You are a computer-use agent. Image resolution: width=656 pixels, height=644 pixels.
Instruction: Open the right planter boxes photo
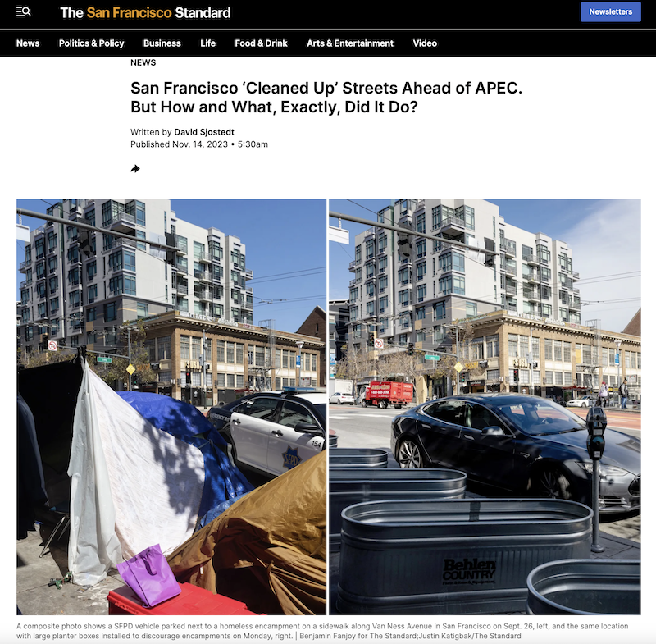[485, 407]
